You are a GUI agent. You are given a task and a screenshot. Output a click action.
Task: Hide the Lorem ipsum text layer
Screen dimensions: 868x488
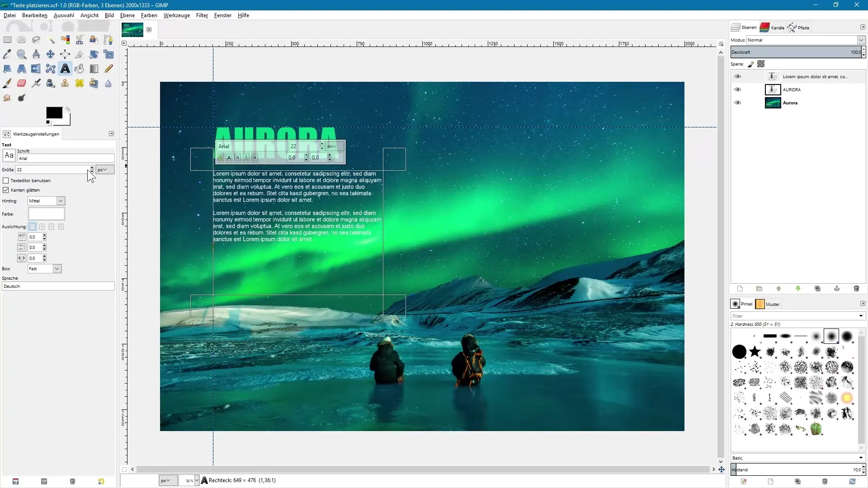[737, 76]
